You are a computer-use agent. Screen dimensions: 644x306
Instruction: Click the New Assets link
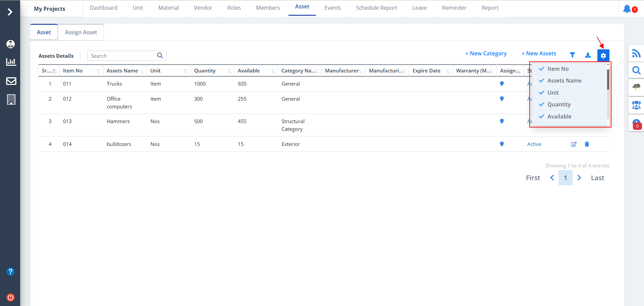click(539, 53)
